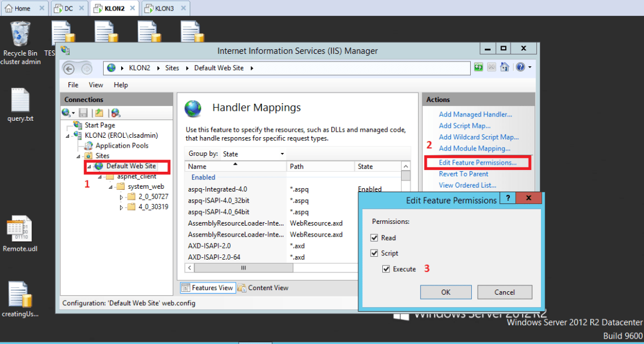
Task: Go to the Home icon in toolbar
Action: tap(505, 67)
